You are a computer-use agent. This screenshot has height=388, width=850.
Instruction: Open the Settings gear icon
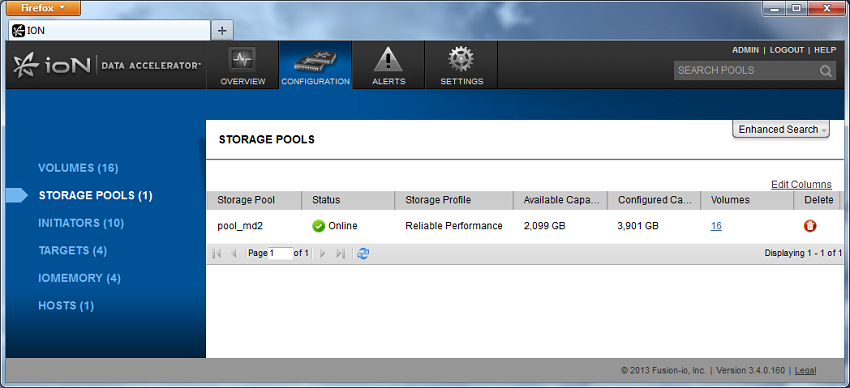pos(461,59)
